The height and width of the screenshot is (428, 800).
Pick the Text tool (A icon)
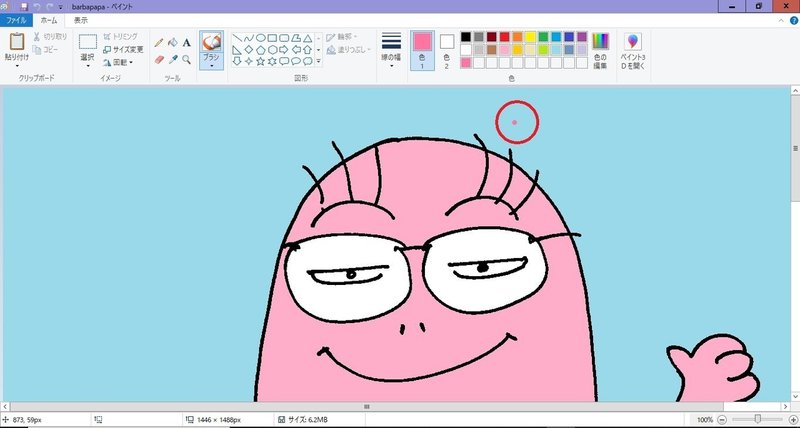(187, 43)
